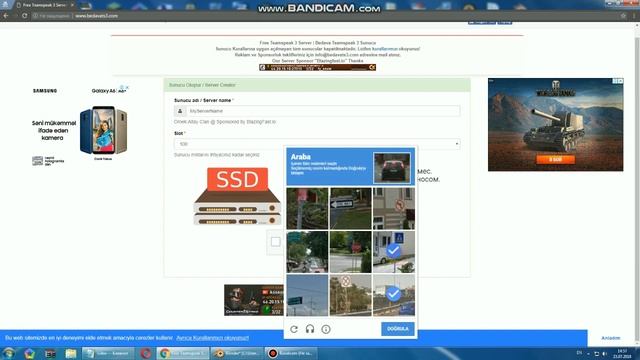Close the Free Teamspeak 3 Server tab
This screenshot has width=640, height=360.
point(72,5)
